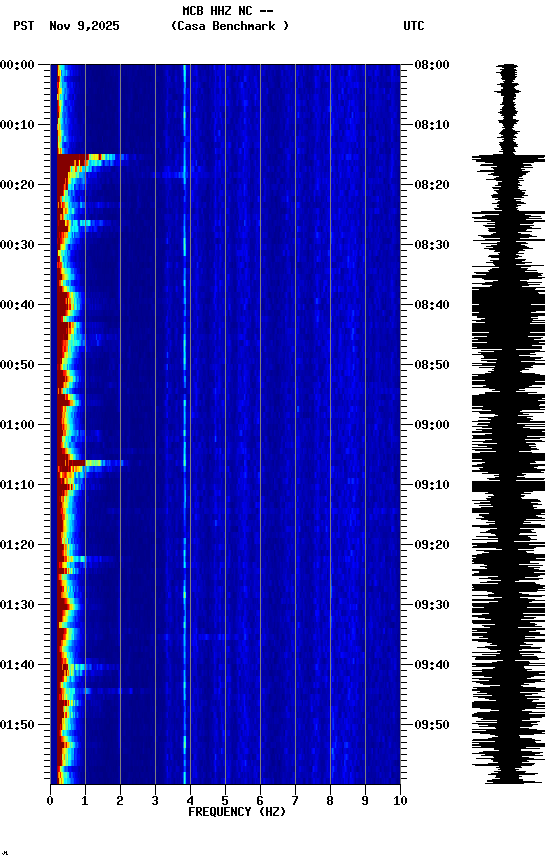The image size is (552, 864).
Task: Click the '01:40' PST time label
Action: (17, 665)
